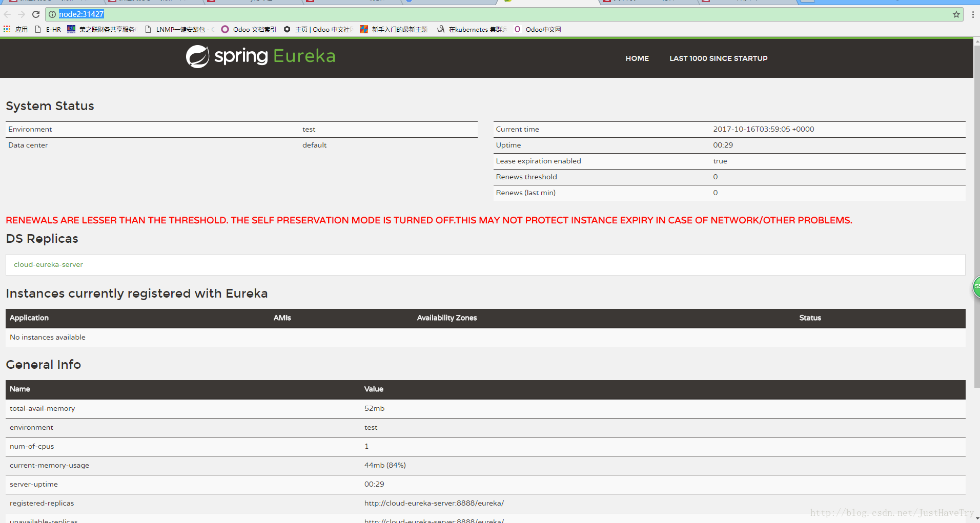Click the Data center value default
Viewport: 980px width, 523px height.
(314, 145)
